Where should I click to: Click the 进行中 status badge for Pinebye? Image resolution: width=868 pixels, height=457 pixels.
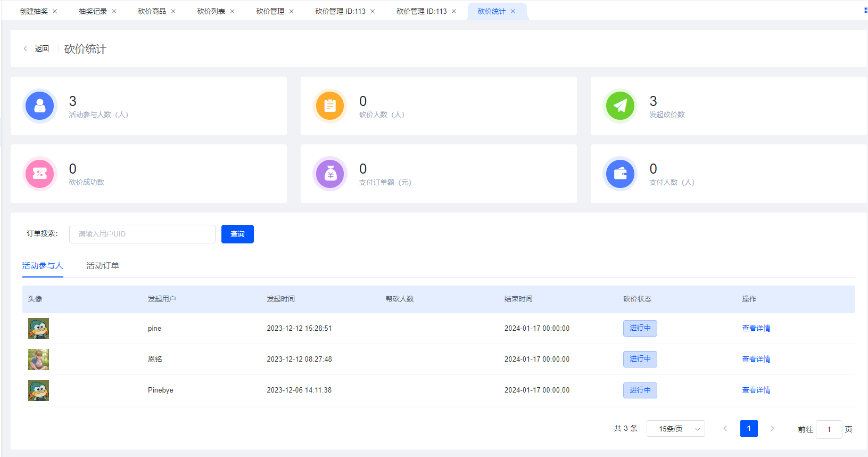640,390
